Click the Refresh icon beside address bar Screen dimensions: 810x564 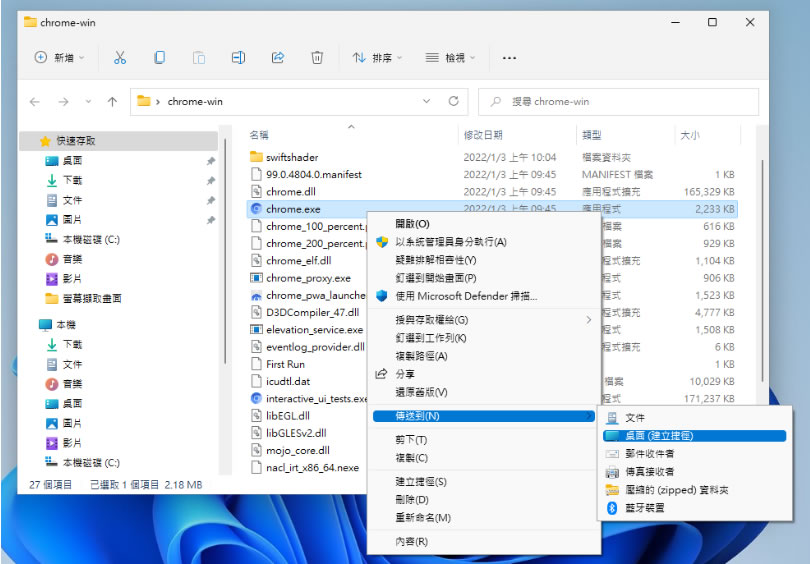pos(454,101)
